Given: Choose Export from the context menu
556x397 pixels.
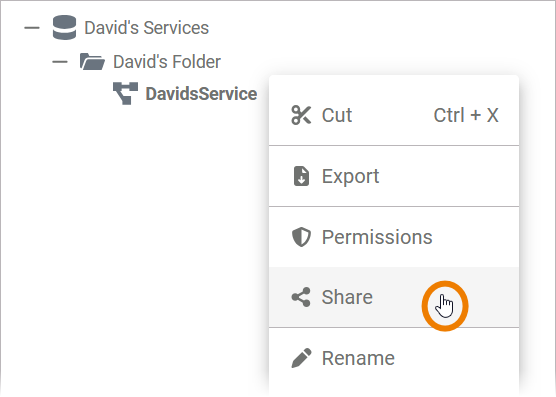Looking at the screenshot, I should pyautogui.click(x=394, y=176).
